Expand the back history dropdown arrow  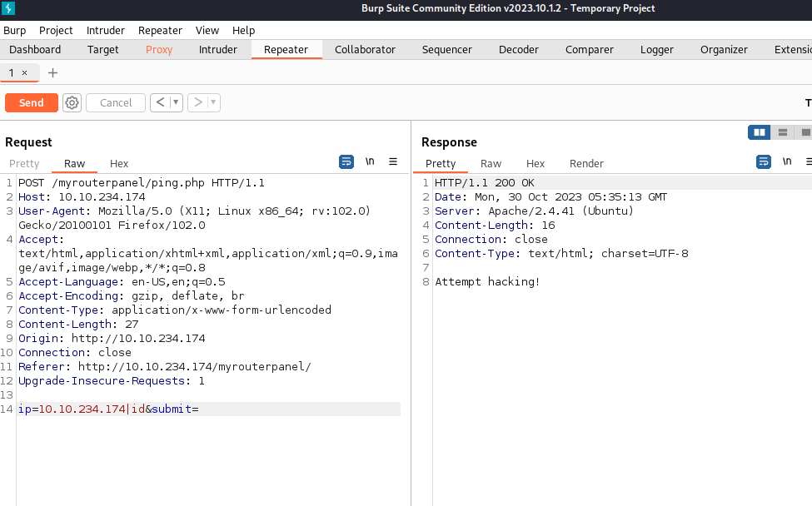click(176, 102)
